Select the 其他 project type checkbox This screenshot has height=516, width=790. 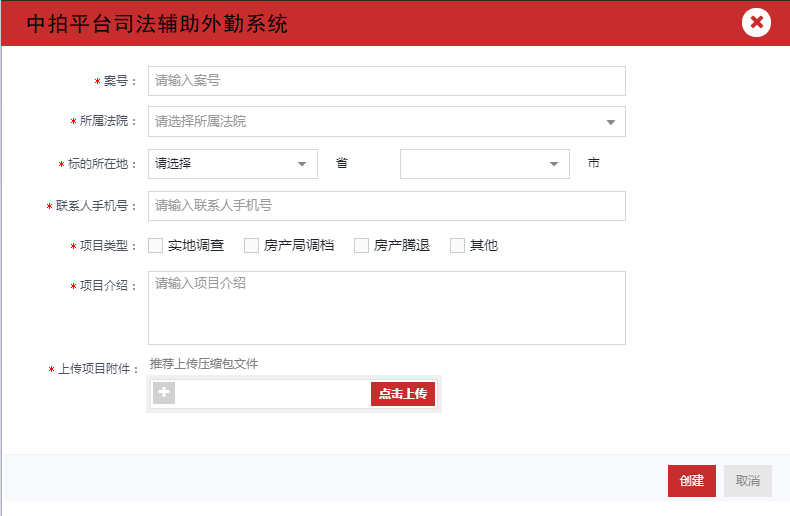coord(458,245)
